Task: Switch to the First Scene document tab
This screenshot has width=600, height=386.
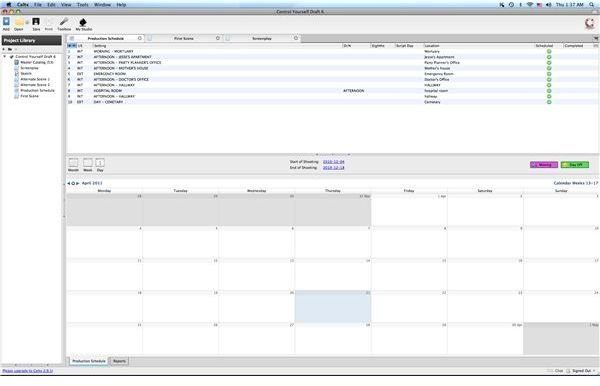Action: (x=184, y=38)
